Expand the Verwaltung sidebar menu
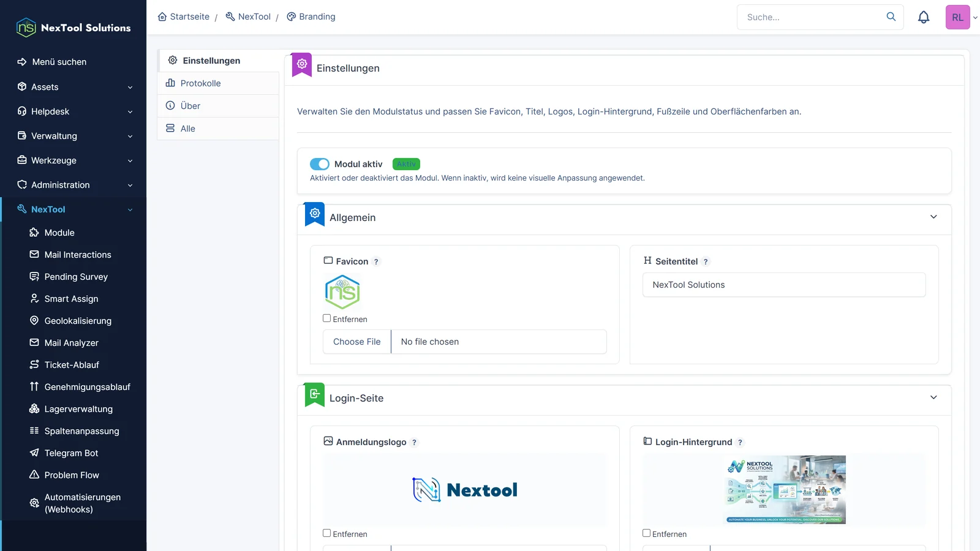 click(74, 136)
